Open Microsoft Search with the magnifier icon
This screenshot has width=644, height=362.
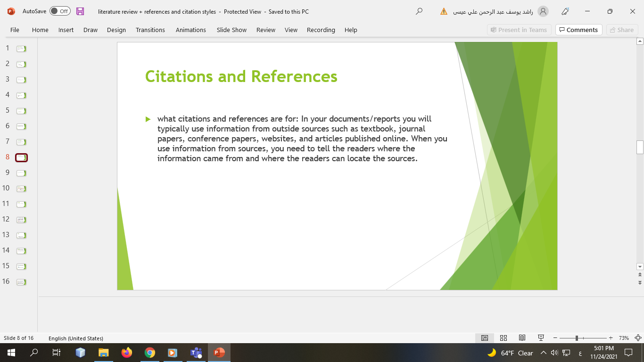click(x=419, y=12)
